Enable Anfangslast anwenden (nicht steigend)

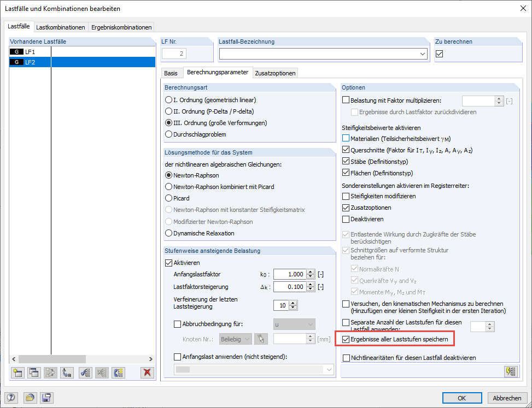[177, 357]
